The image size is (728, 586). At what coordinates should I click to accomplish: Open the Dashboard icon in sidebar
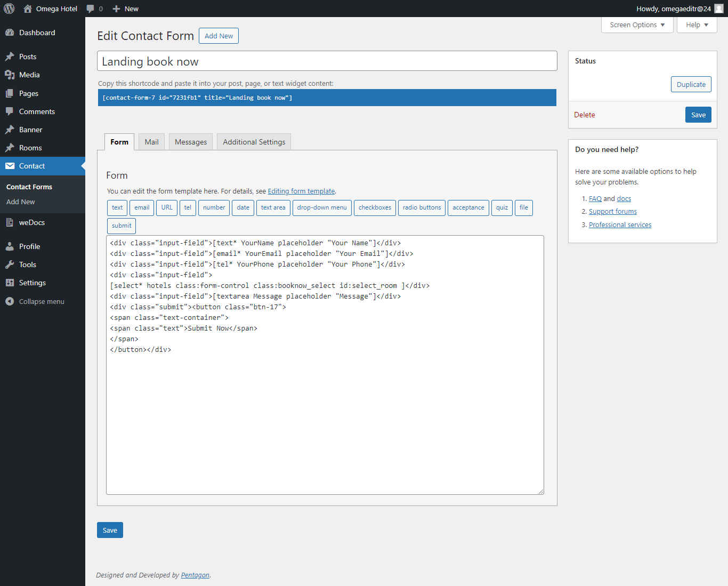coord(10,33)
